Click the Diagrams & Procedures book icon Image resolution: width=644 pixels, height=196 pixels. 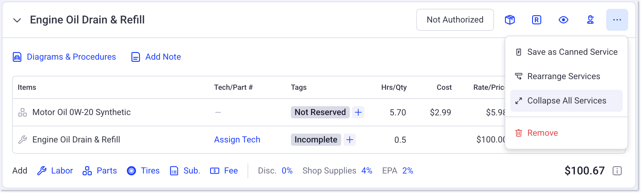[x=17, y=57]
